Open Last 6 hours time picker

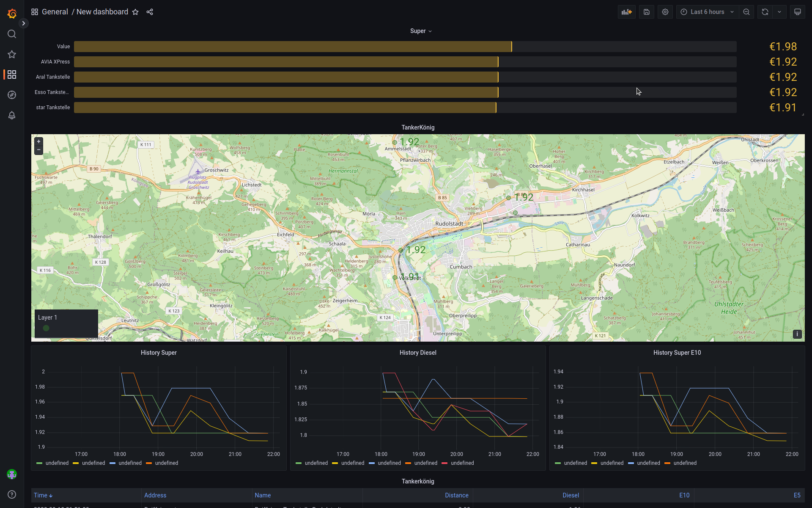pos(707,12)
